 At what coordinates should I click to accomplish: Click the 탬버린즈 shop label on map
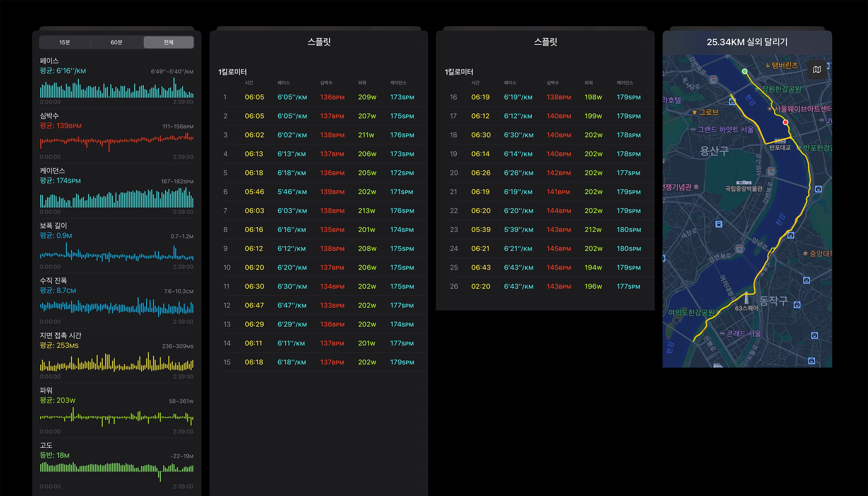[785, 65]
